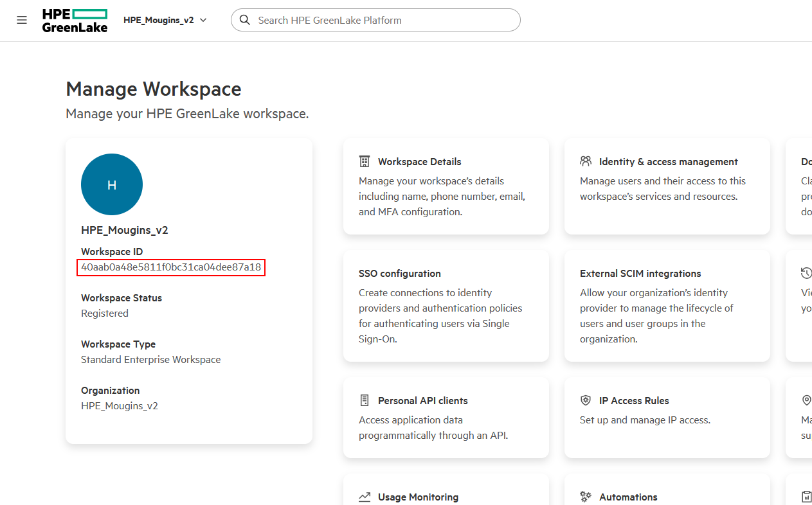This screenshot has width=812, height=505.
Task: Click the chevron next to HPE_Mougins_v2
Action: point(203,20)
